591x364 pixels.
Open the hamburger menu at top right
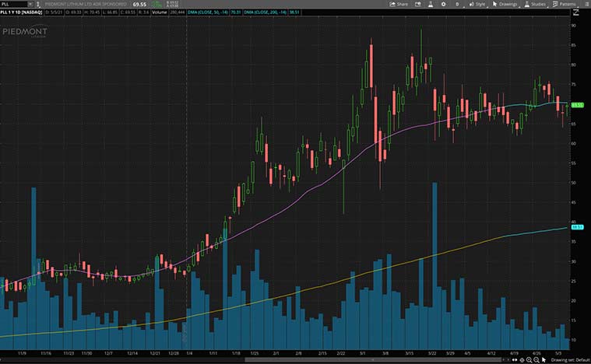pyautogui.click(x=587, y=4)
